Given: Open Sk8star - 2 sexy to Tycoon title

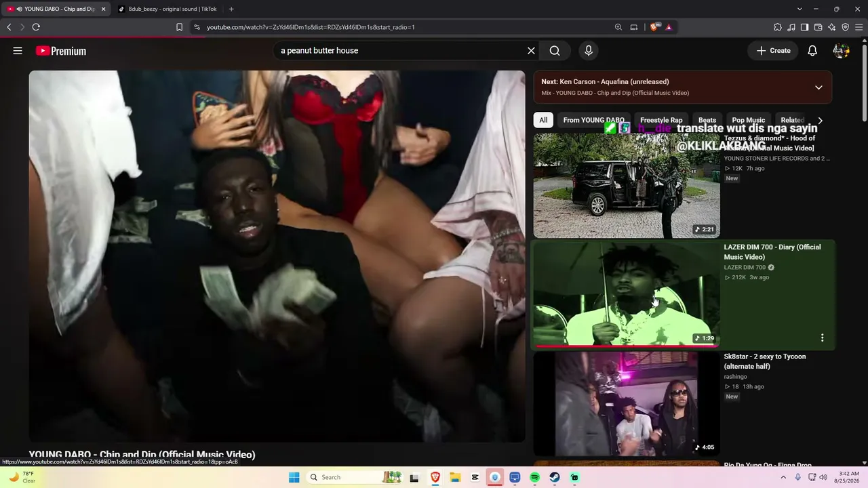Looking at the screenshot, I should click(765, 361).
